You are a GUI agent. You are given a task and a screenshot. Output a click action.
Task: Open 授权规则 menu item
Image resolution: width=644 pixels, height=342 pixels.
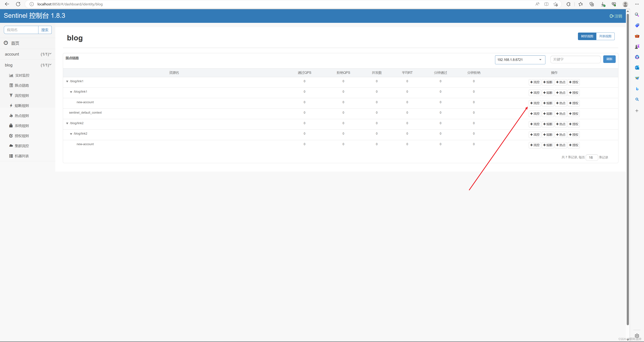click(x=22, y=136)
